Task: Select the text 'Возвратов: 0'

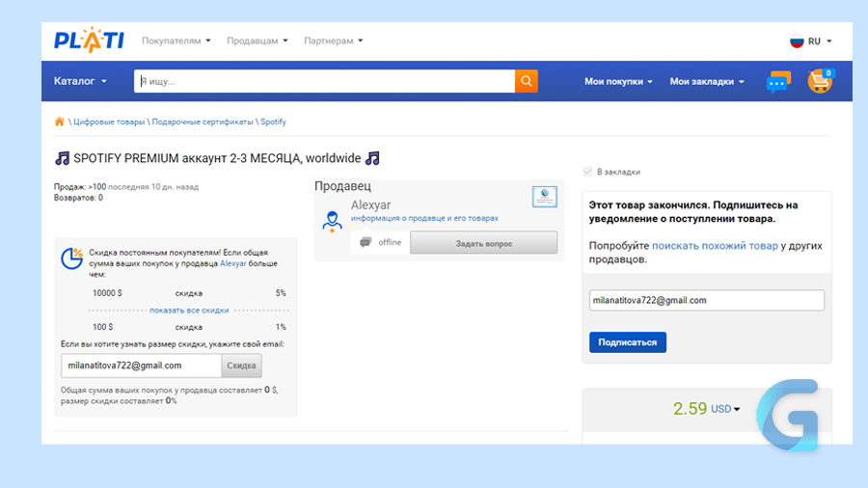Action: coord(78,198)
